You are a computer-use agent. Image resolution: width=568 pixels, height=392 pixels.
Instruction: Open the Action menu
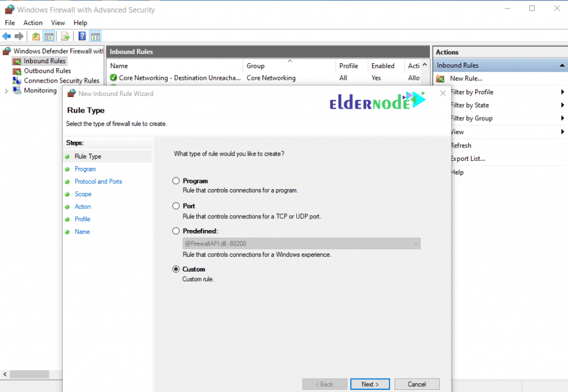(33, 23)
